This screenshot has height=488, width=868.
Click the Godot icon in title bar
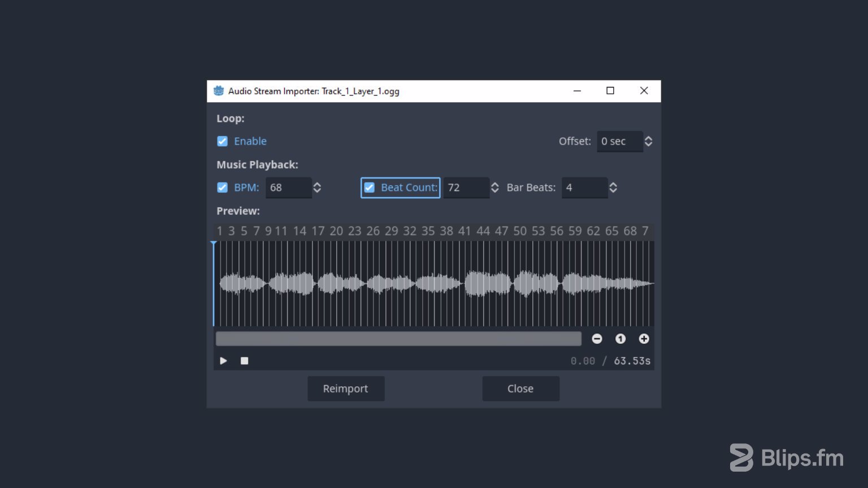point(219,91)
